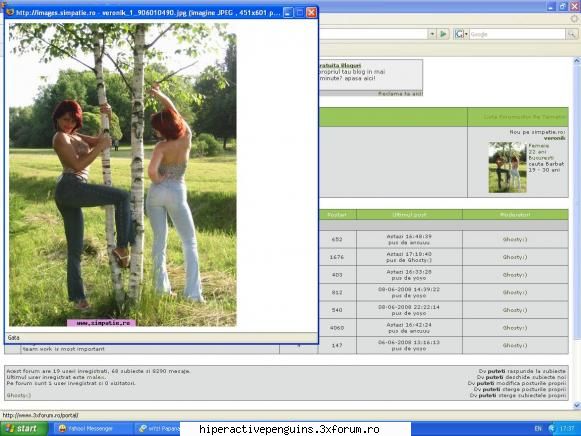
Task: Click the green Go arrow beside address bar
Action: tap(443, 34)
